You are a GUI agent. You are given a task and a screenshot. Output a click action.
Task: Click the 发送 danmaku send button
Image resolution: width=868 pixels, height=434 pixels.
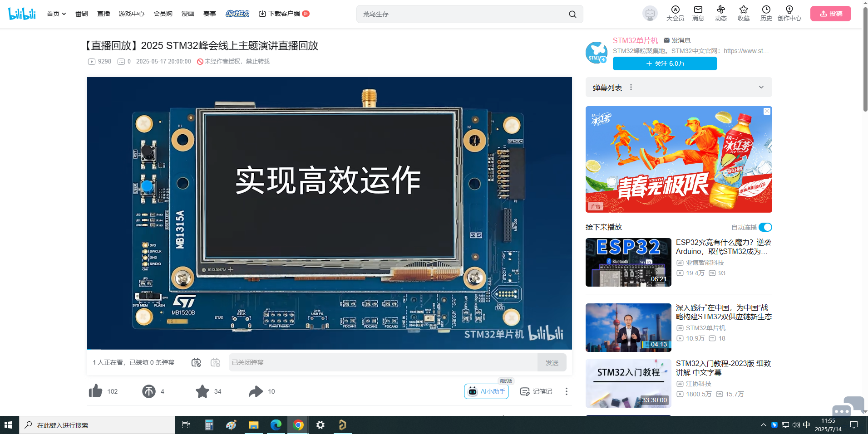point(552,362)
